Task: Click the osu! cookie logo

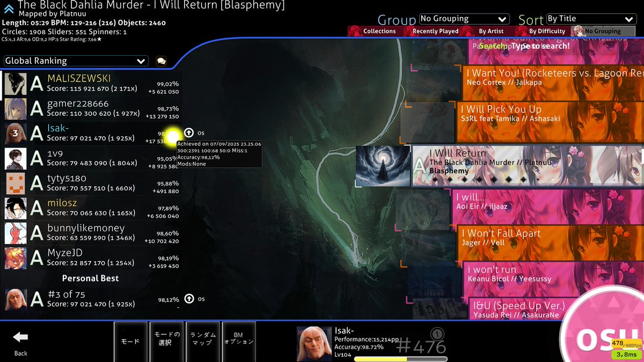Action: 606,338
